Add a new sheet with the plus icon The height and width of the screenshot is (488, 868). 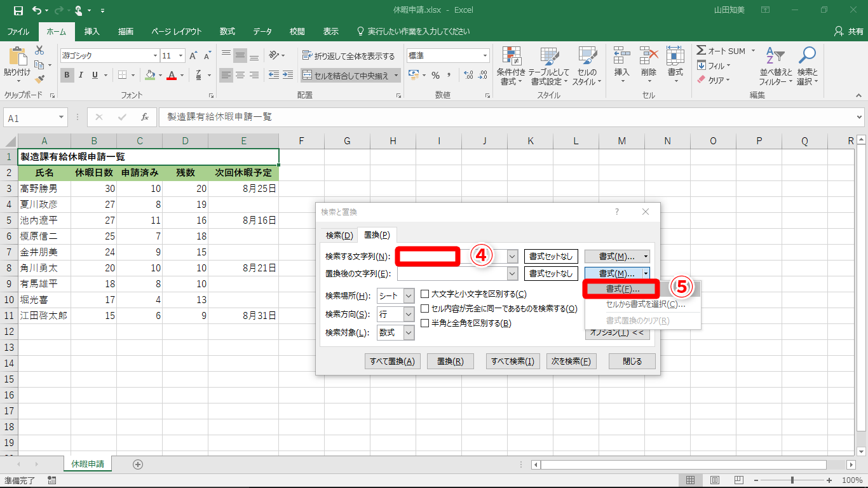pyautogui.click(x=138, y=464)
